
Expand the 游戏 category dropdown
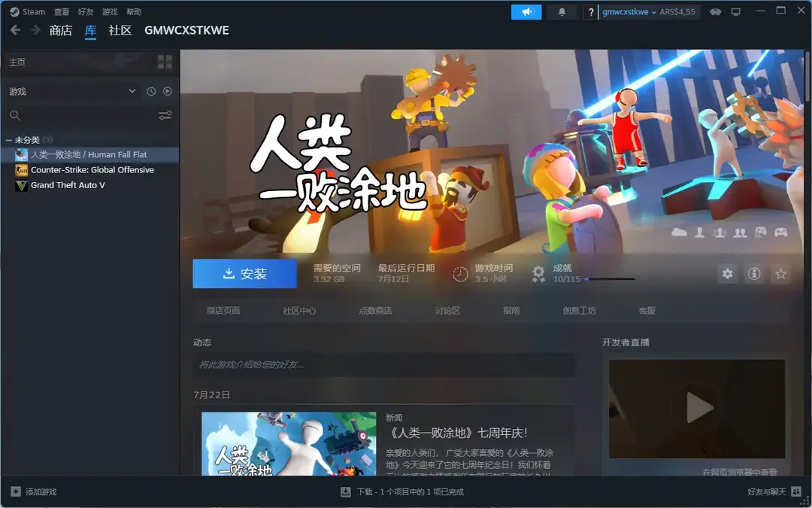click(x=132, y=91)
